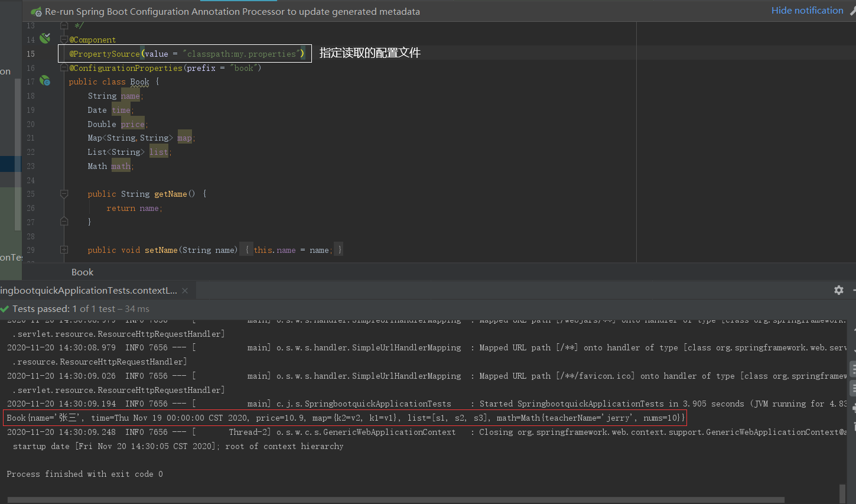856x504 pixels.
Task: Click the Map<String,String> type on line 21
Action: [x=131, y=138]
